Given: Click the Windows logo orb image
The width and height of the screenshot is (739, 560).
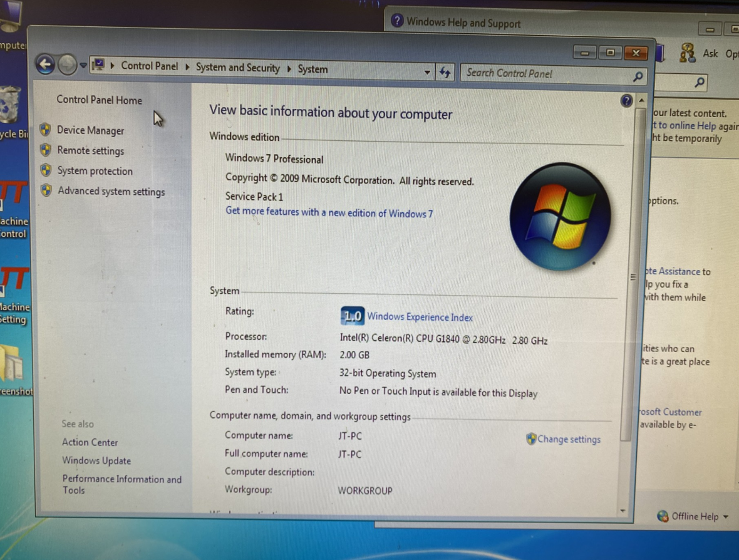Looking at the screenshot, I should click(x=560, y=216).
